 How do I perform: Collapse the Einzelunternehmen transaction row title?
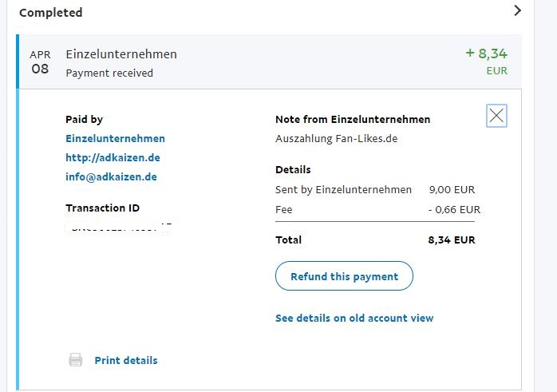[121, 54]
